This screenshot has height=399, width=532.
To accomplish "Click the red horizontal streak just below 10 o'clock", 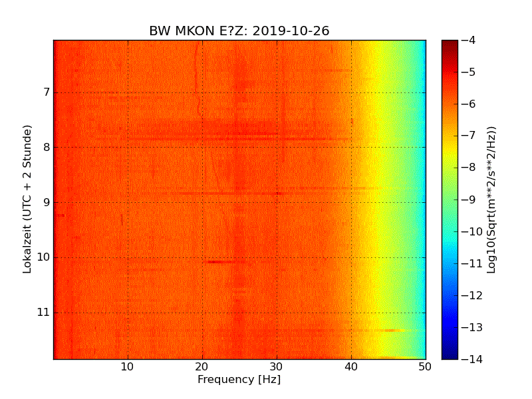I will coord(219,262).
